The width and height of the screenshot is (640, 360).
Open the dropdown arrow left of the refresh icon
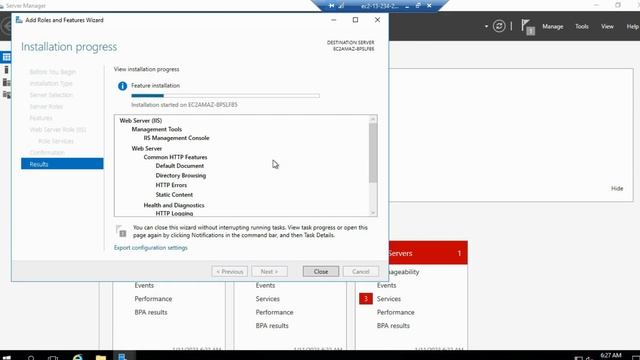click(486, 27)
